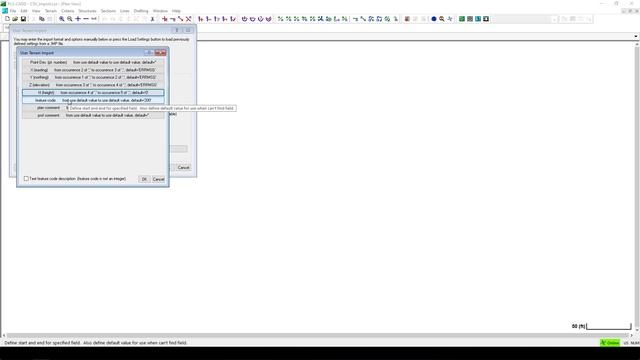Click the Online status indicator
The width and height of the screenshot is (640, 360).
coord(610,343)
